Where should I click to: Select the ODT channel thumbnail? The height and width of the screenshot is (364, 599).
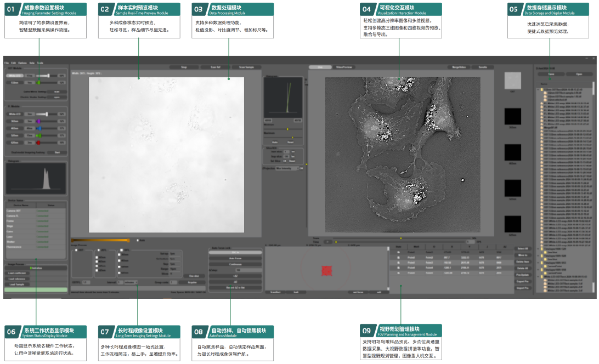click(x=512, y=81)
